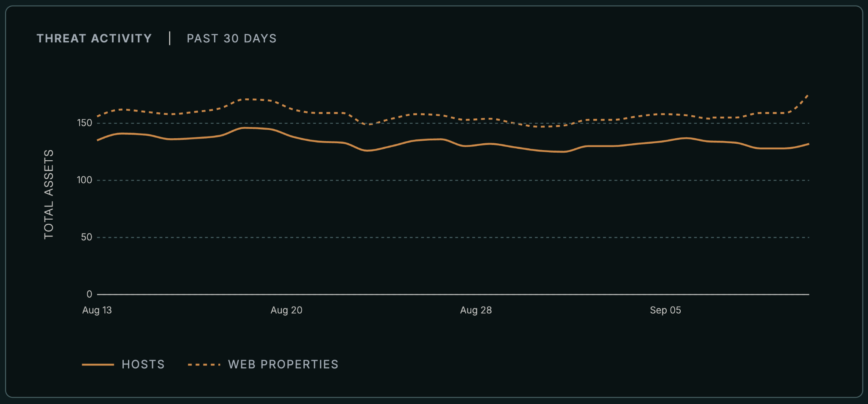Select the Hosts line's leftmost starting point
This screenshot has height=404, width=868.
pyautogui.click(x=97, y=140)
